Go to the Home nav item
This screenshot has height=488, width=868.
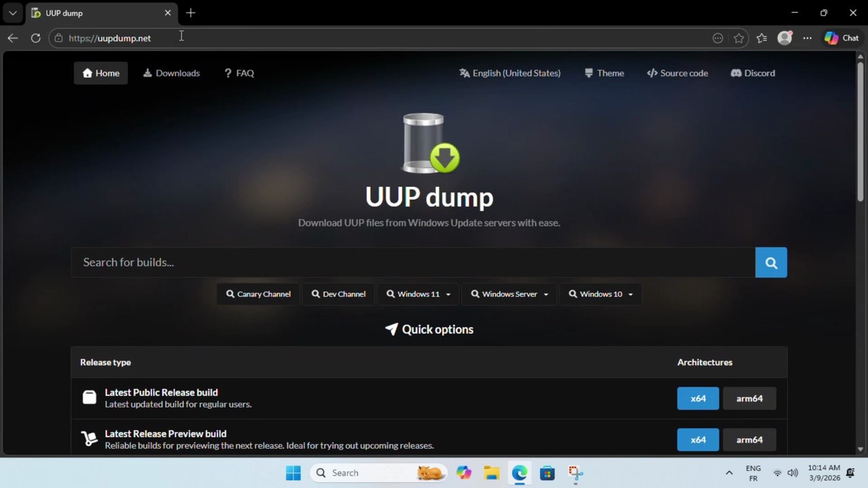[x=101, y=73]
